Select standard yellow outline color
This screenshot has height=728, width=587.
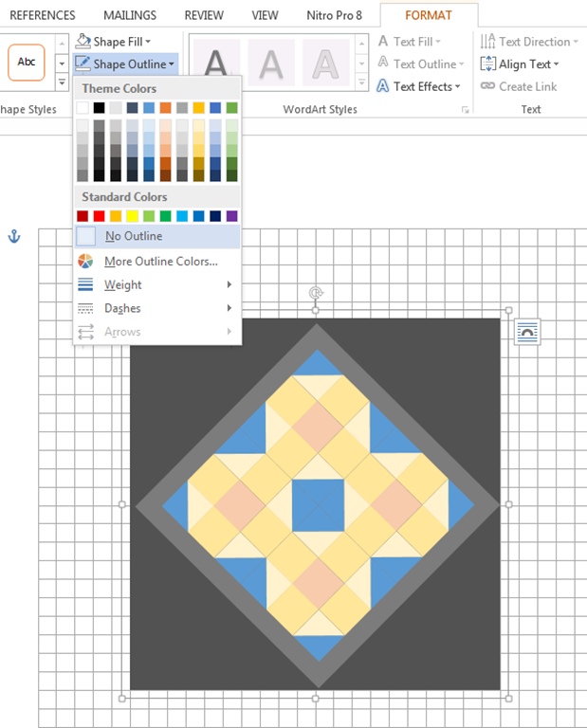(133, 216)
